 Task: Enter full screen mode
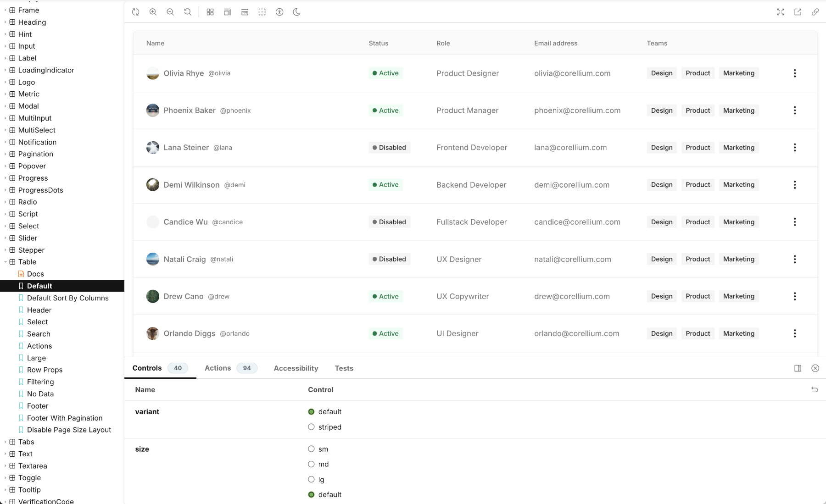pos(780,12)
